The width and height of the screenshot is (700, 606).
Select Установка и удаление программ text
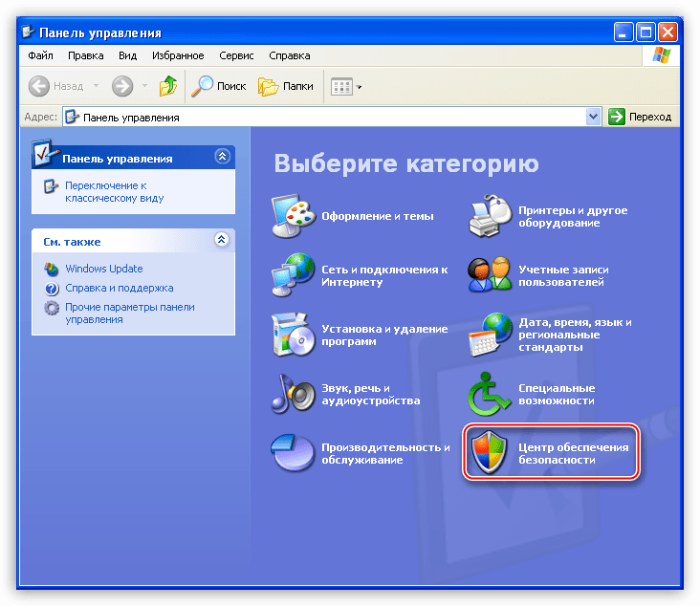point(384,335)
